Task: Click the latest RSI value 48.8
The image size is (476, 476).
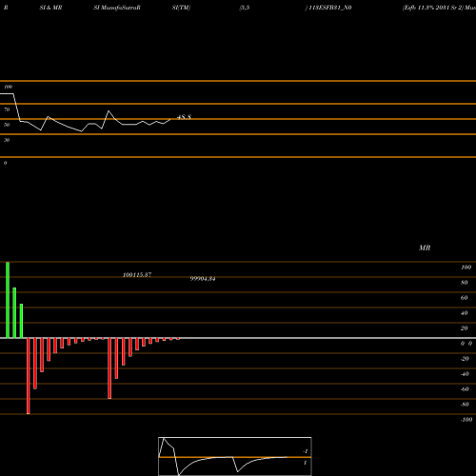Action: pyautogui.click(x=184, y=117)
